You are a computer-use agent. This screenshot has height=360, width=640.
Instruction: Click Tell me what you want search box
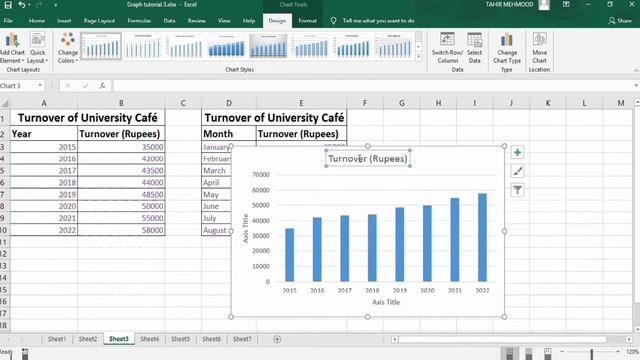[378, 20]
